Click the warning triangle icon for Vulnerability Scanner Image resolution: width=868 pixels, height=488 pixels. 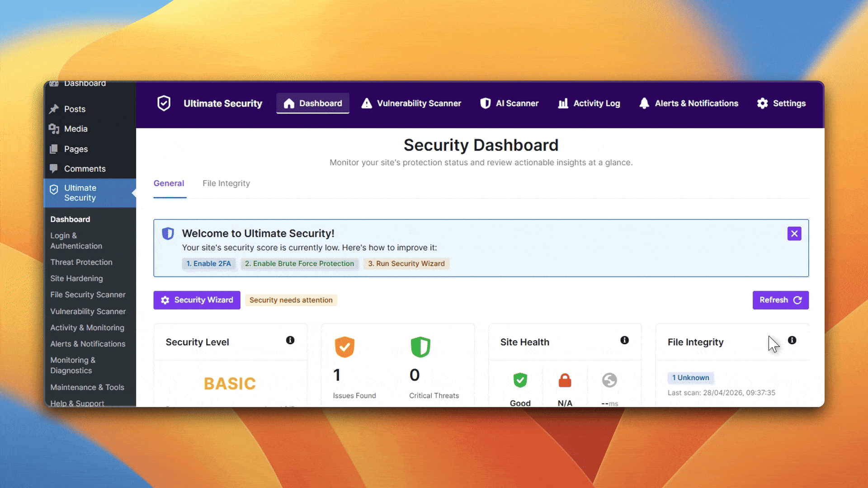tap(367, 103)
